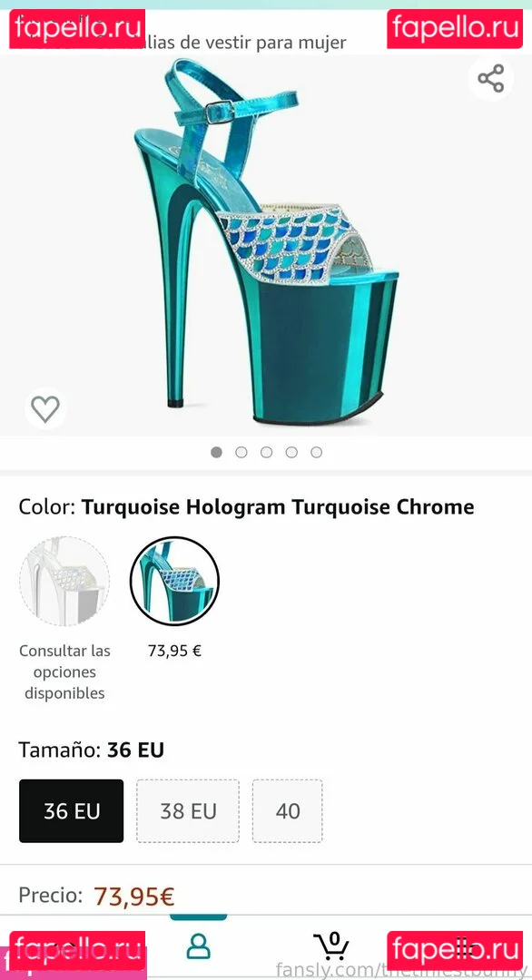532x980 pixels.
Task: Choose the silver hologram color swatch
Action: 64,582
